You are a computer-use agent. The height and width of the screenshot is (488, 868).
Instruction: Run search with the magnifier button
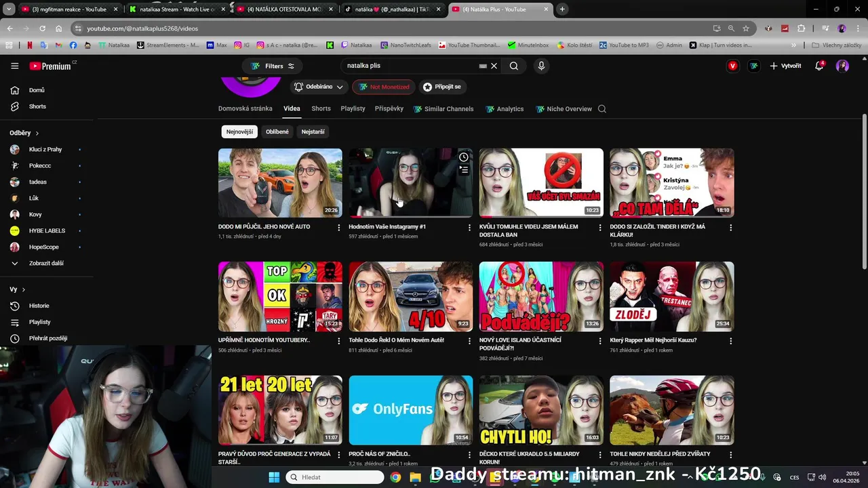coord(513,66)
